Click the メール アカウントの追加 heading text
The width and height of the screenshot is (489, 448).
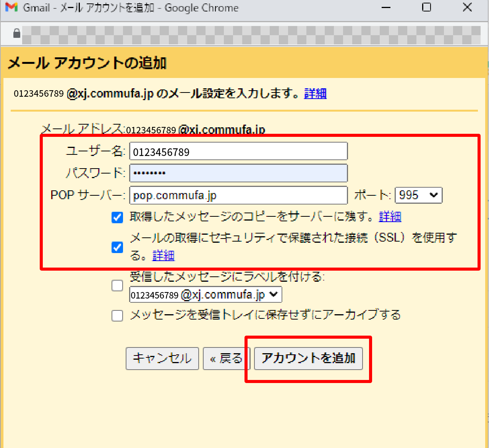click(x=87, y=63)
